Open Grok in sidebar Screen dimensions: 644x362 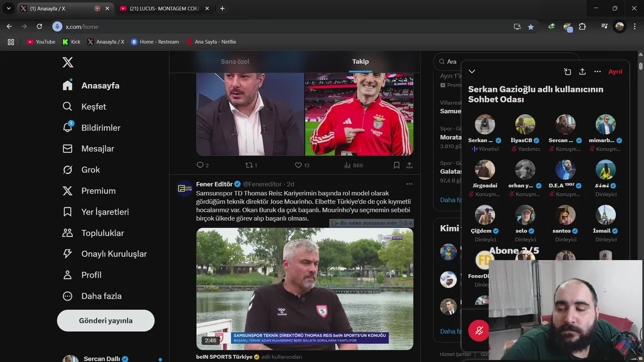(81, 170)
